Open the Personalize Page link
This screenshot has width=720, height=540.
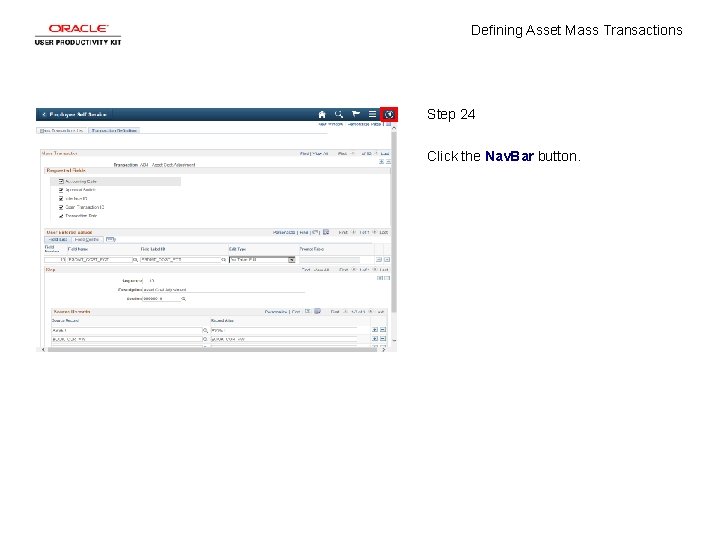[x=364, y=124]
